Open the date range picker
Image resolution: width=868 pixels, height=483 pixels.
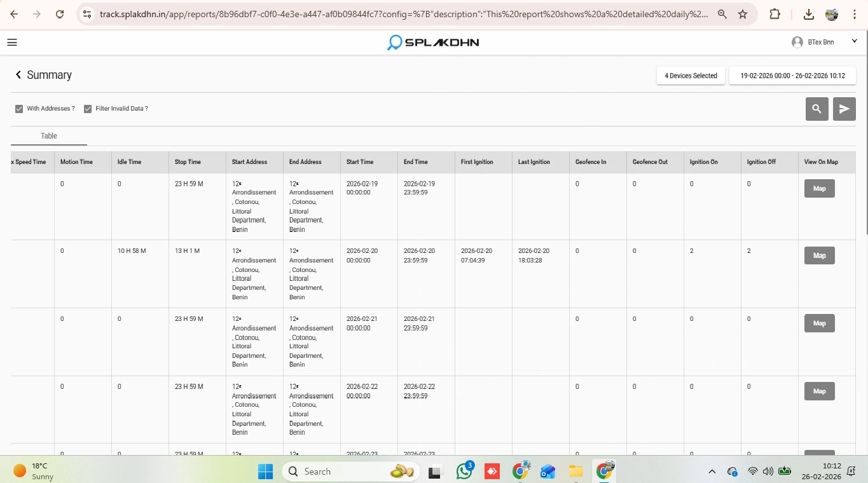(792, 76)
